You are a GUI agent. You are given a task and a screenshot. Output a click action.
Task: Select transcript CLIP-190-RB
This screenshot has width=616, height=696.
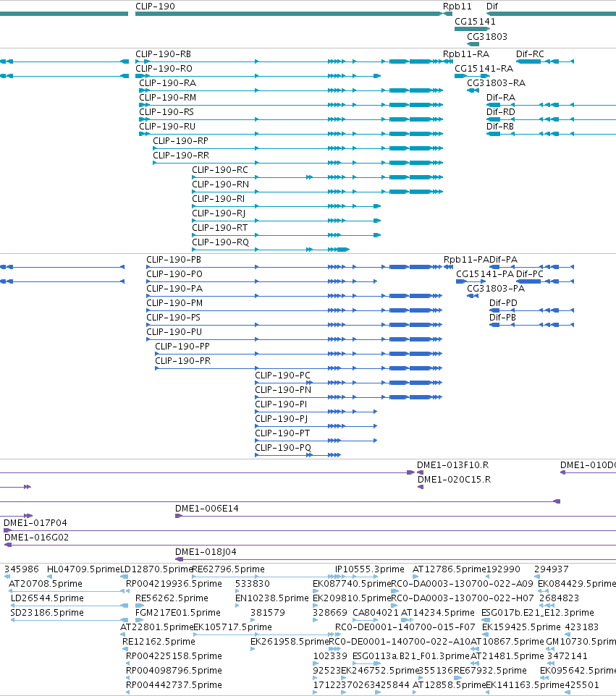click(163, 54)
